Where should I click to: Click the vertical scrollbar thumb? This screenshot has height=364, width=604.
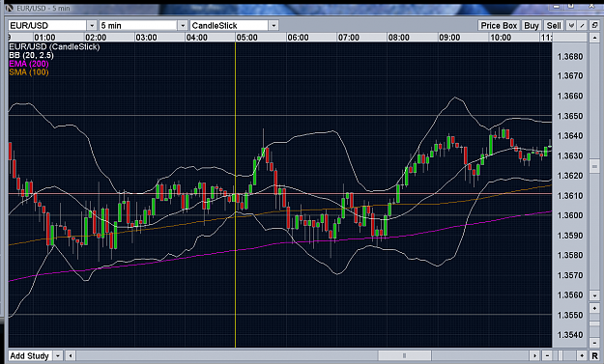coord(594,167)
